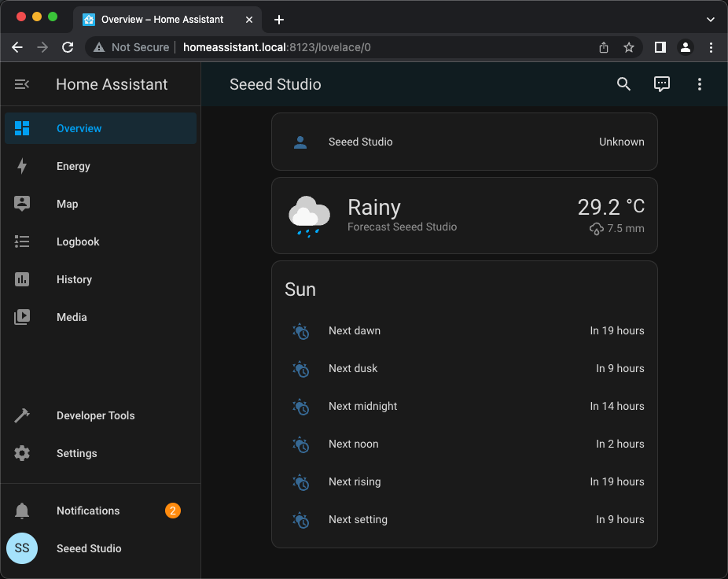
Task: Open the Energy menu item
Action: click(101, 166)
